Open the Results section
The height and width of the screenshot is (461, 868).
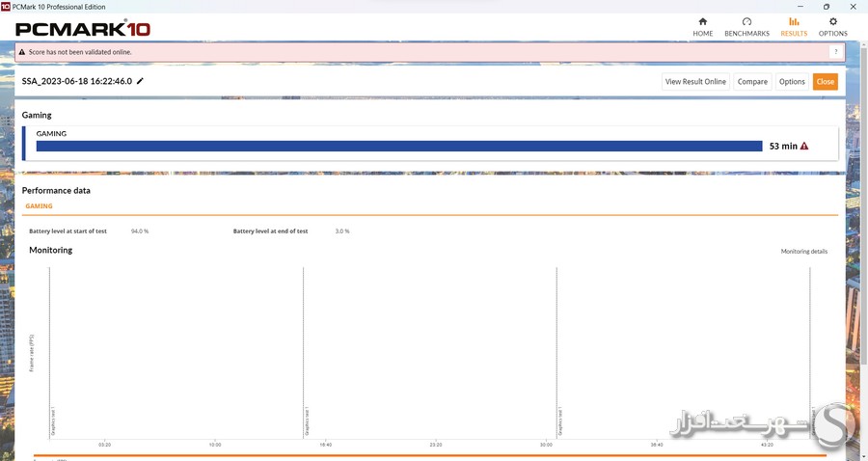click(794, 27)
